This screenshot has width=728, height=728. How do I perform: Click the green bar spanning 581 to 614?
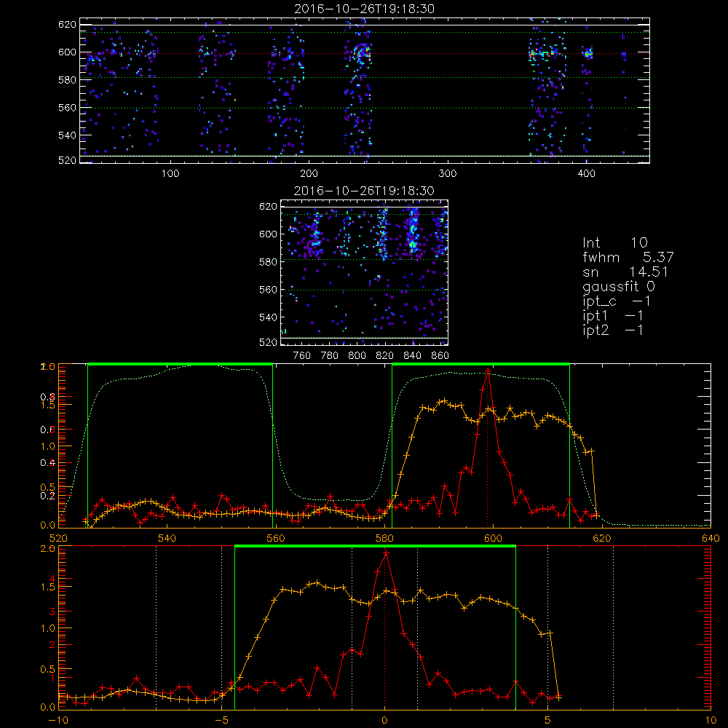pyautogui.click(x=480, y=365)
